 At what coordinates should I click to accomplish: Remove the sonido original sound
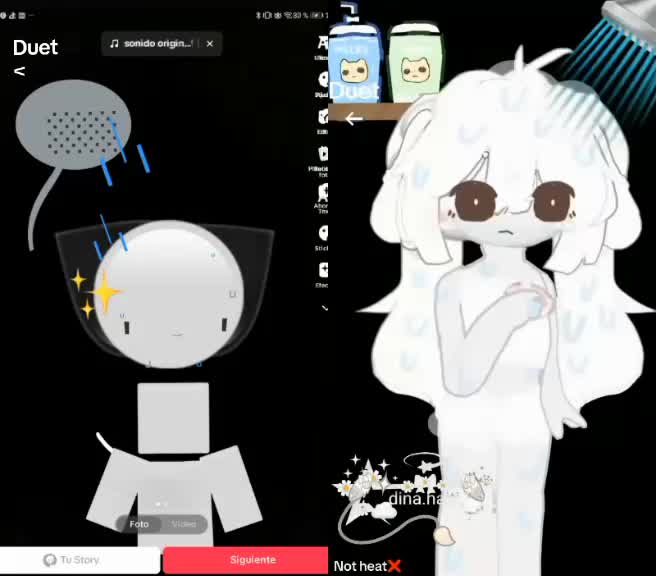click(x=210, y=44)
